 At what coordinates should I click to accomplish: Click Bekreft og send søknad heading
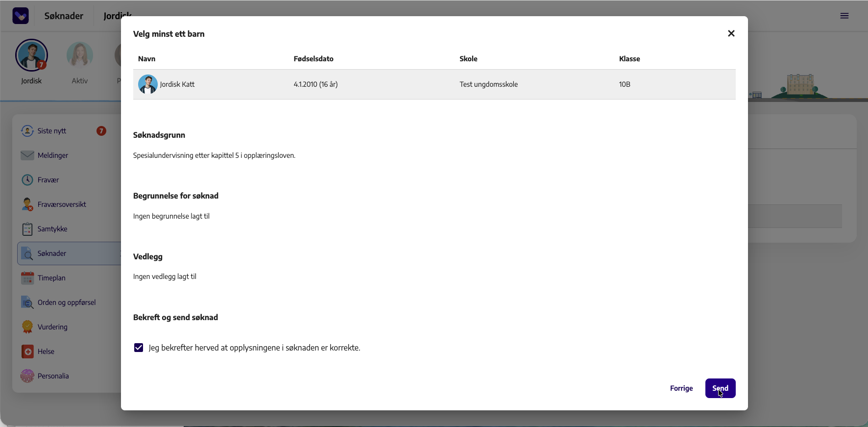pyautogui.click(x=175, y=317)
